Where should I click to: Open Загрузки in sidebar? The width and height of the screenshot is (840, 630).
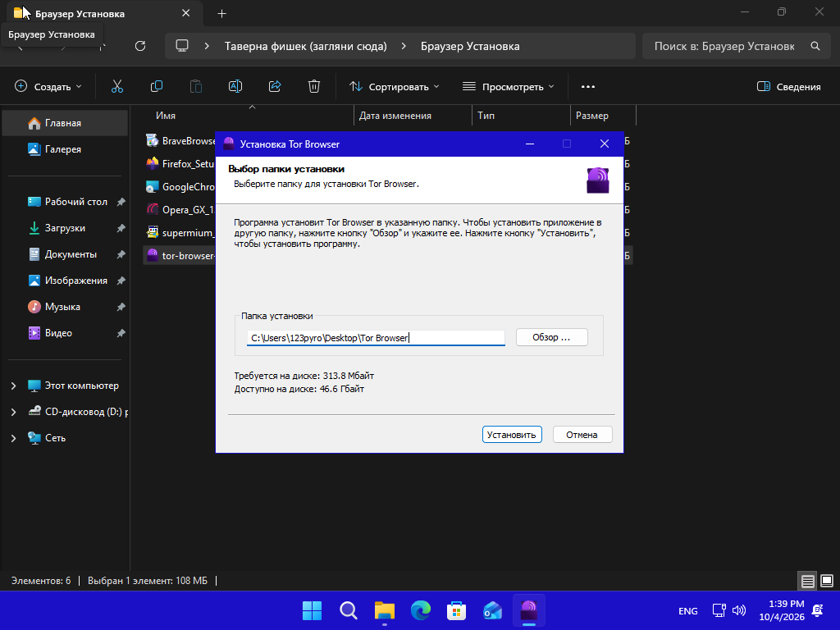coord(65,228)
